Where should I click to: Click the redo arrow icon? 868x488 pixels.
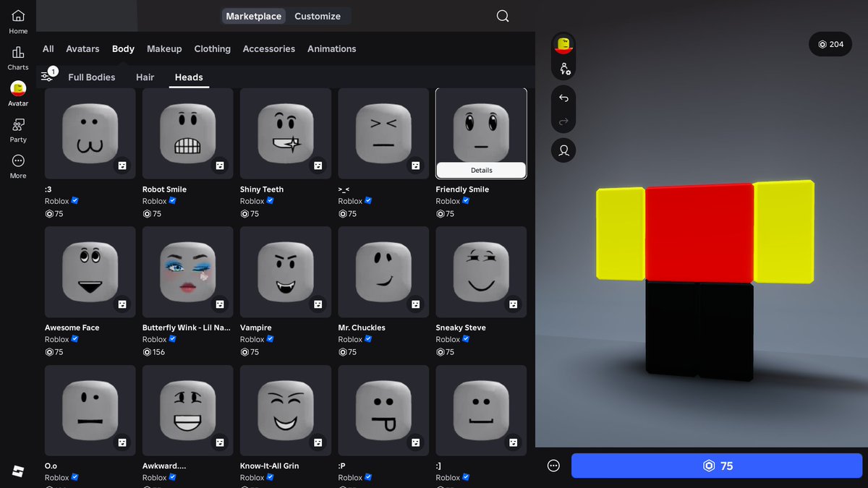tap(563, 121)
